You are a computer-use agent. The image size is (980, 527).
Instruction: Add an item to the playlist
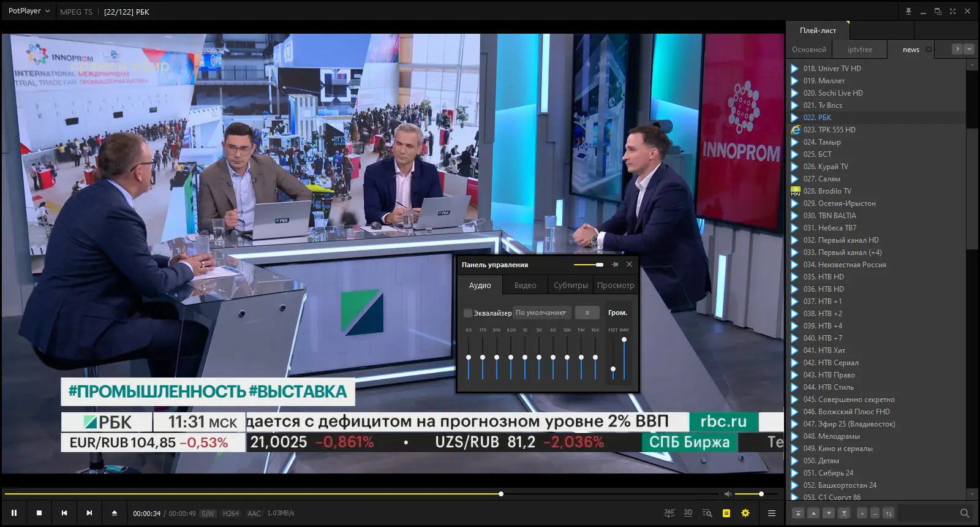coord(862,513)
